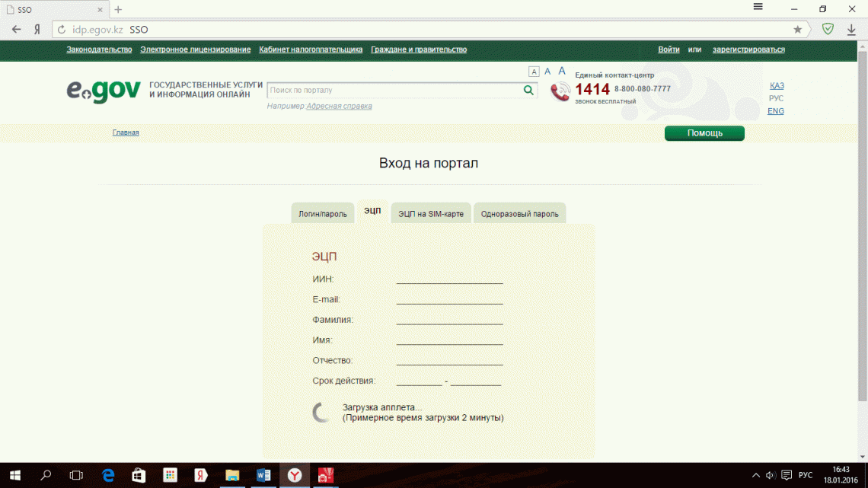
Task: Click the contact center phone icon next to 1414
Action: point(560,90)
